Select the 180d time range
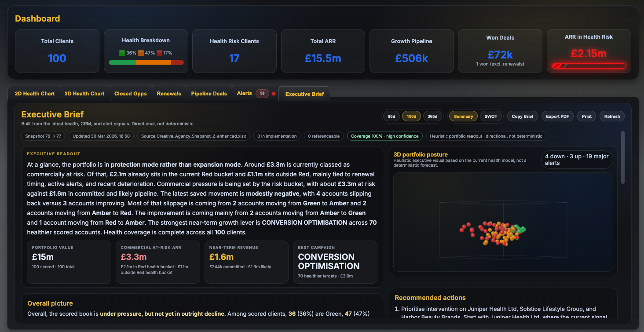 pos(411,116)
